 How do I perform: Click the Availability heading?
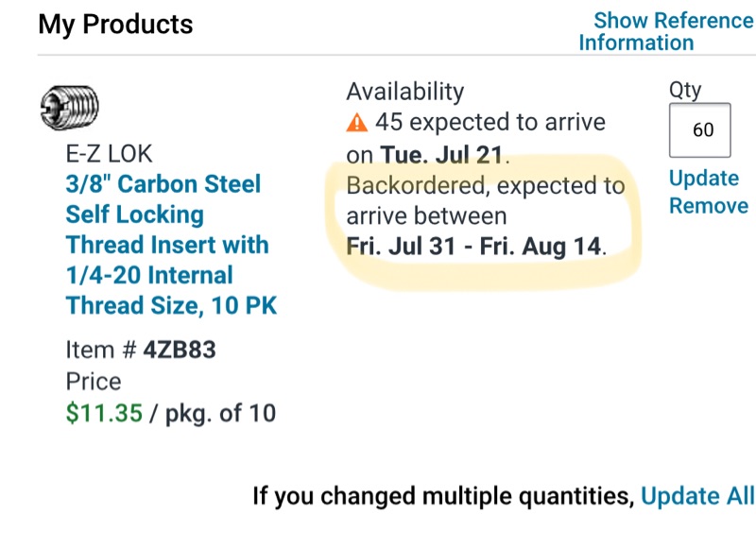pyautogui.click(x=404, y=92)
